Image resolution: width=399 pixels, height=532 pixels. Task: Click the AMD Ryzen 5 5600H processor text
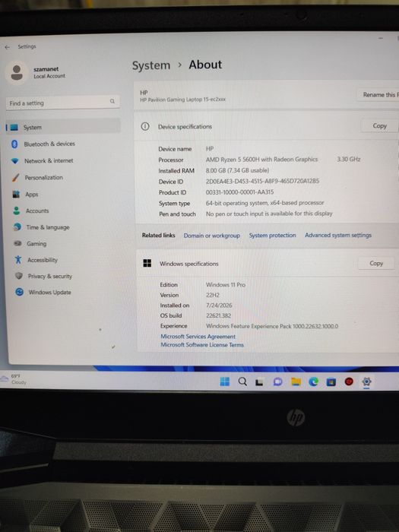[261, 159]
